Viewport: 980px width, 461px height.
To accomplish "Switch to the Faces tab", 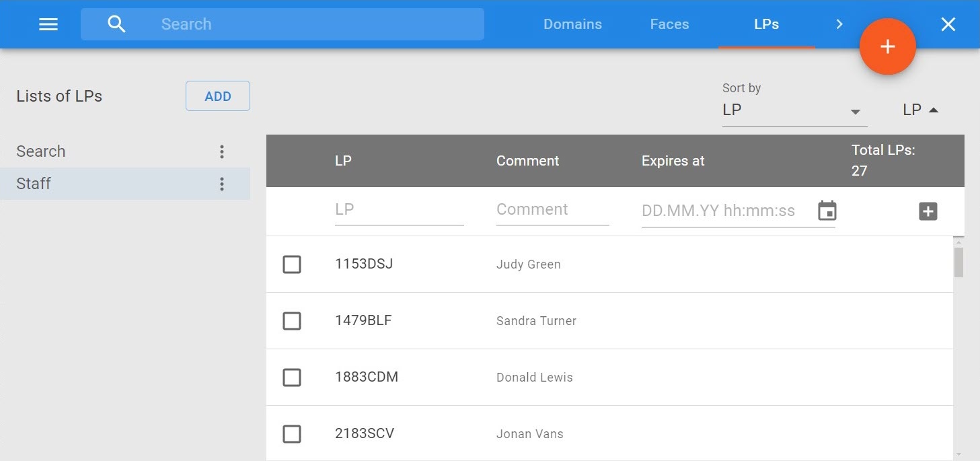I will pyautogui.click(x=669, y=24).
